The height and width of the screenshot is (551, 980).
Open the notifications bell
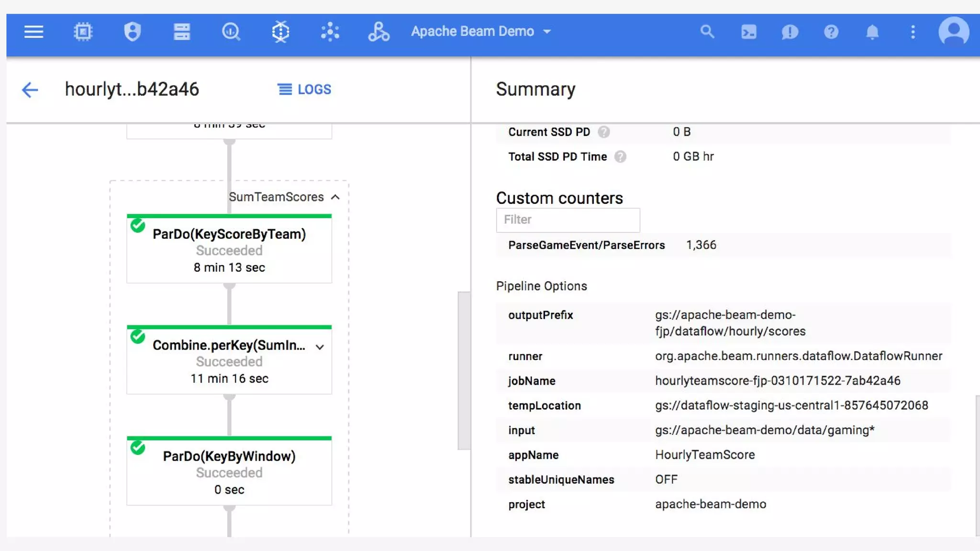[872, 32]
